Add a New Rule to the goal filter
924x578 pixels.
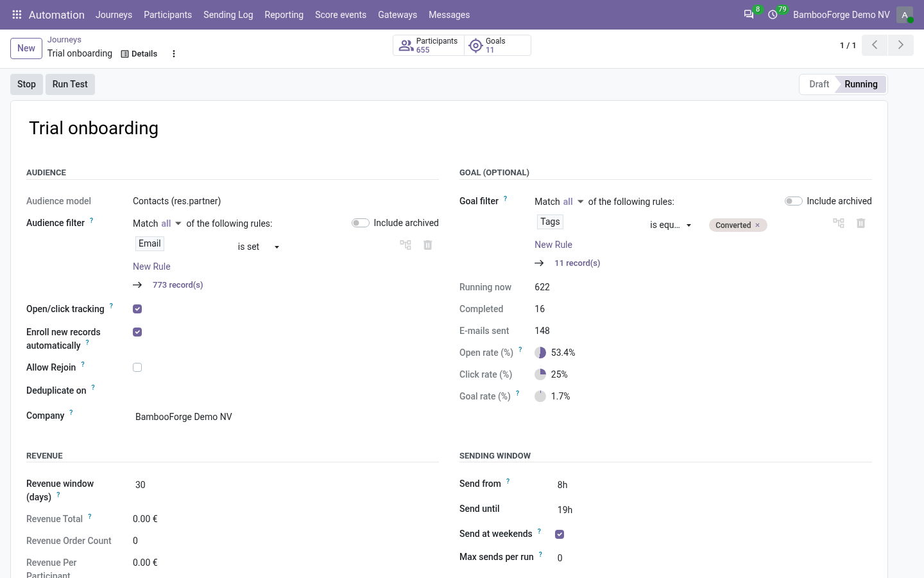click(x=553, y=245)
